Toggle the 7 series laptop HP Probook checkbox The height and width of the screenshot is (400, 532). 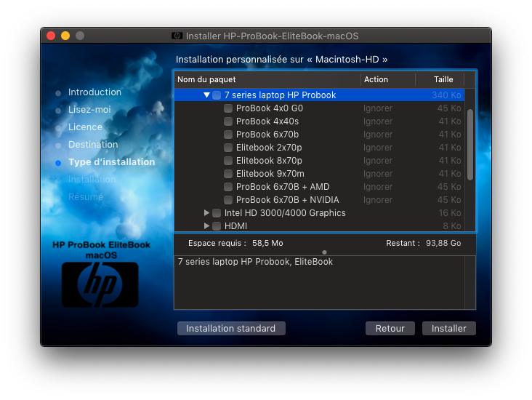click(x=217, y=95)
